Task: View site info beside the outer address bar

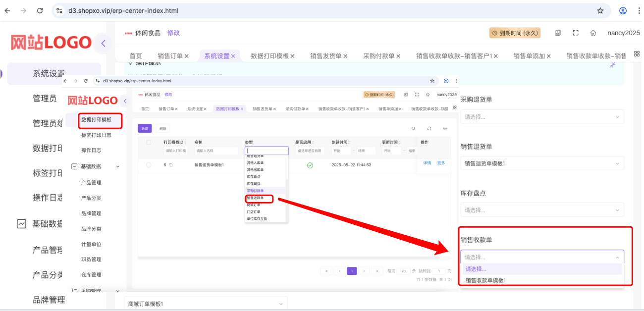Action: [59, 10]
